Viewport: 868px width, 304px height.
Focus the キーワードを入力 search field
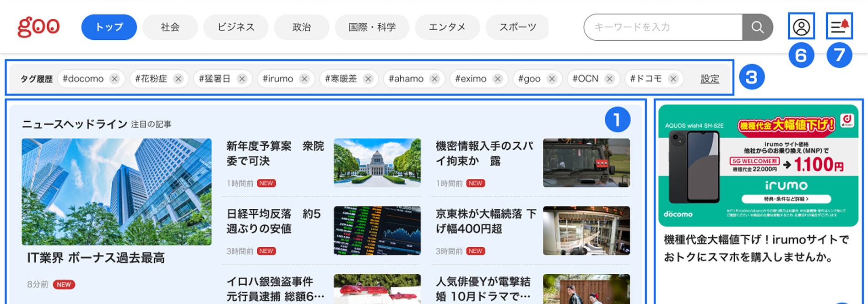point(663,27)
